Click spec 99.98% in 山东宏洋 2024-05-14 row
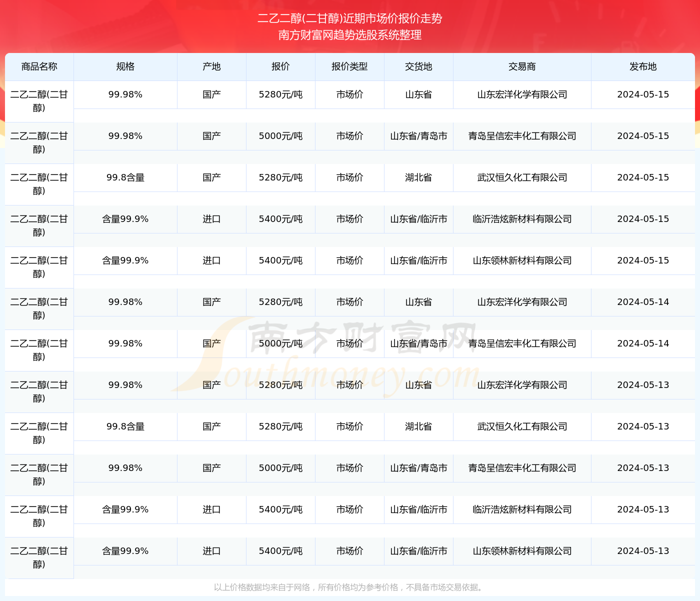 (x=125, y=302)
